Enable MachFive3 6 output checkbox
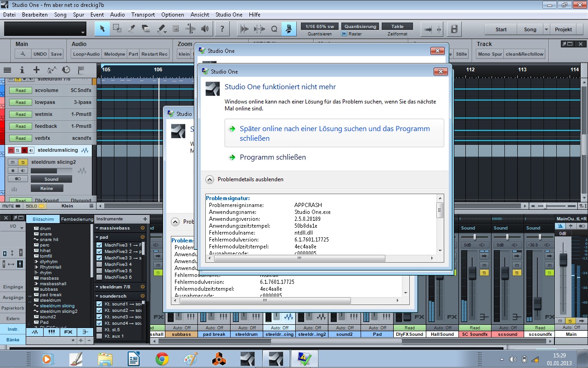 pyautogui.click(x=99, y=277)
